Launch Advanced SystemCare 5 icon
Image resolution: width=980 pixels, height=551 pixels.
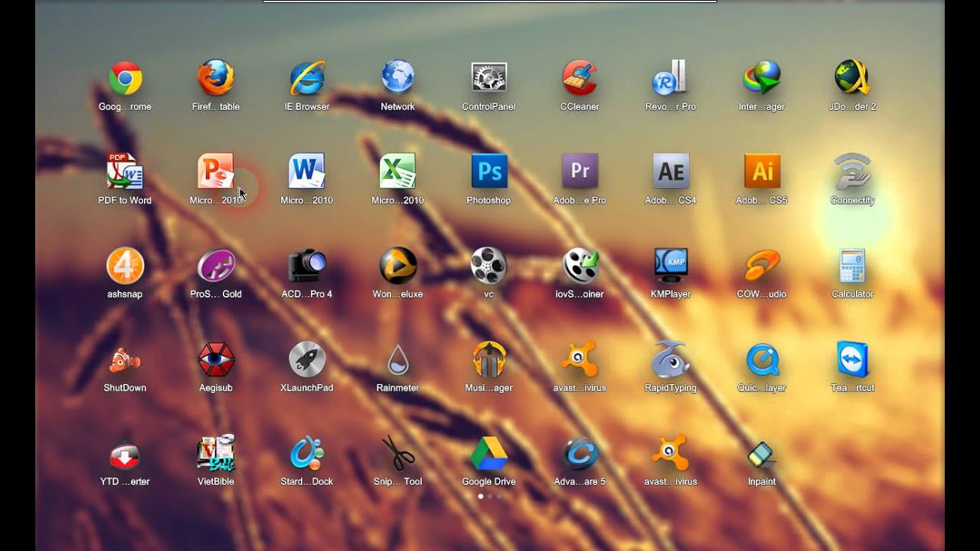(x=580, y=453)
